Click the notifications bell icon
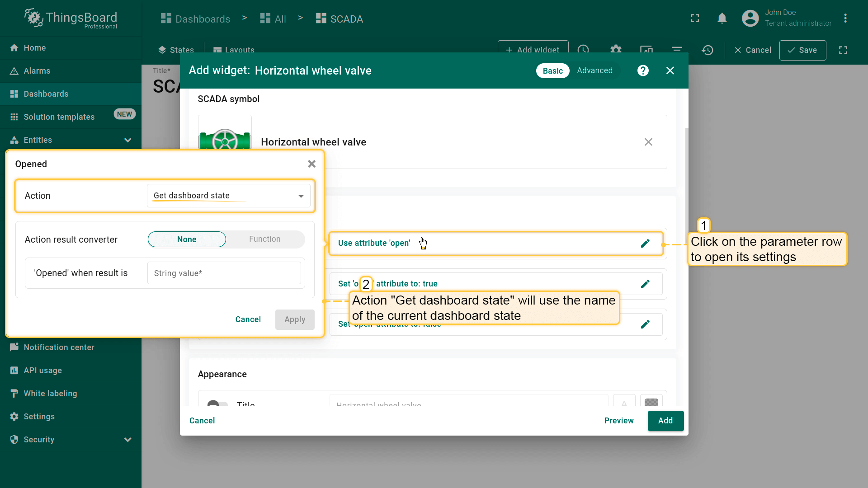This screenshot has height=488, width=868. click(x=722, y=19)
